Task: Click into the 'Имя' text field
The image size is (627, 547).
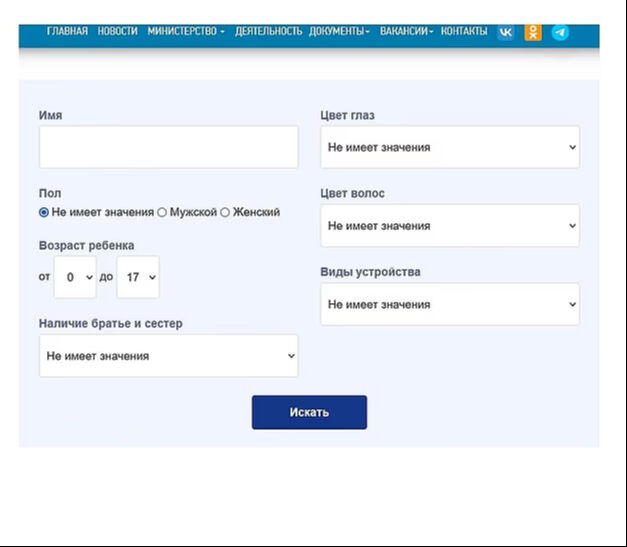Action: click(168, 147)
